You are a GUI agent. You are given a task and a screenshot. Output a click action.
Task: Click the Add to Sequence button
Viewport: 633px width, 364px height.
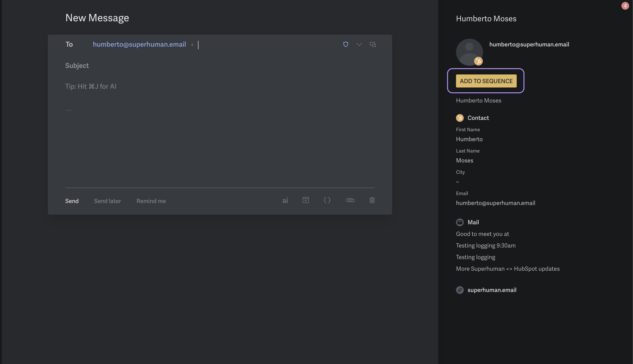click(486, 81)
